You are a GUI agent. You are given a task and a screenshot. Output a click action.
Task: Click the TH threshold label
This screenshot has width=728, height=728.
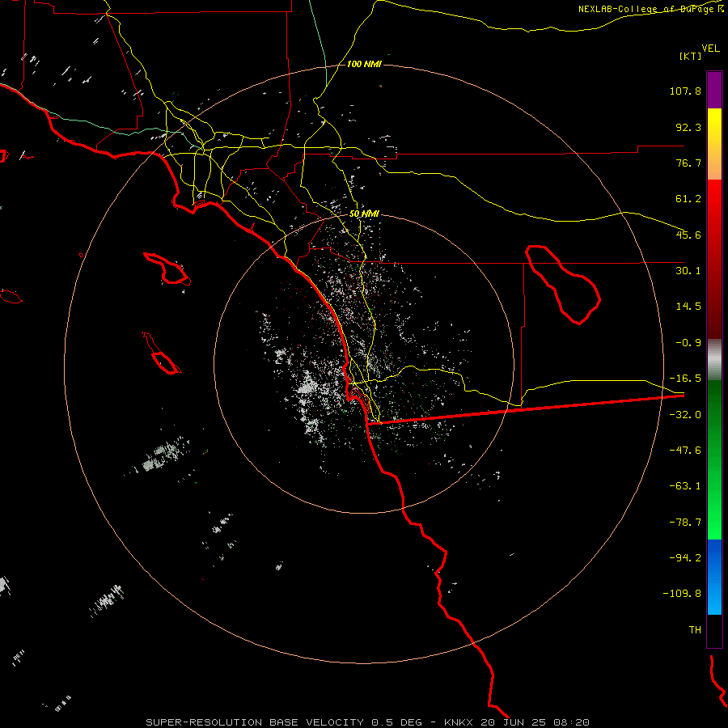coord(695,630)
